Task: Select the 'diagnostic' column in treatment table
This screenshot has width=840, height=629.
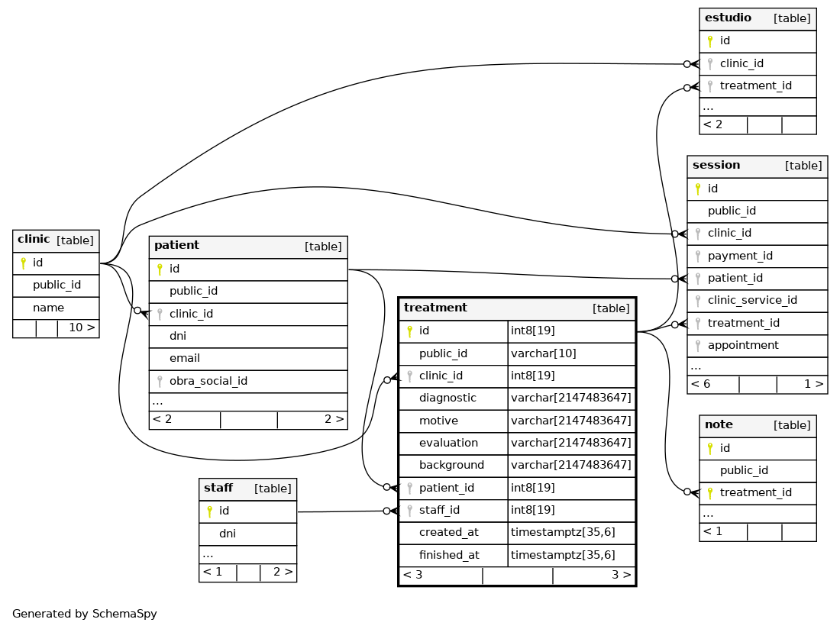Action: [x=453, y=398]
